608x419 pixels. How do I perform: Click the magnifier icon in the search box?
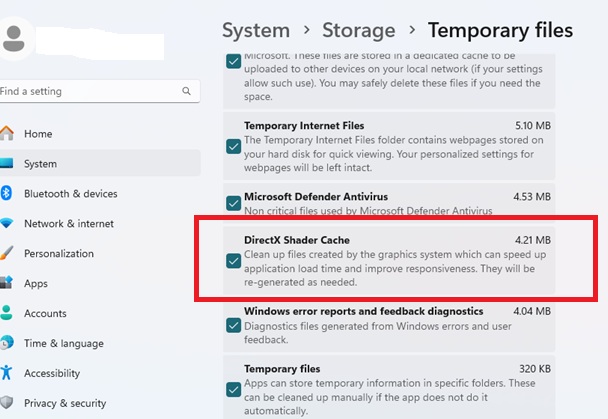pos(187,91)
